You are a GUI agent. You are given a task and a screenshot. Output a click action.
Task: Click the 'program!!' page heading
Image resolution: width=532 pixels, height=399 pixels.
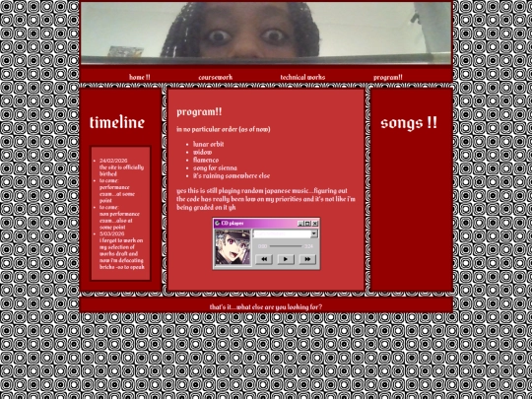199,111
